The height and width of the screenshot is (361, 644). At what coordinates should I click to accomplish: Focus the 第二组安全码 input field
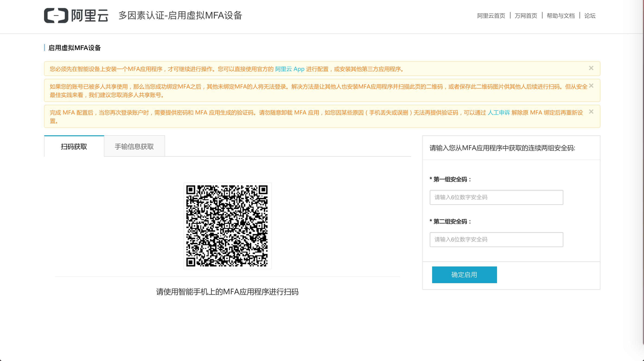(x=496, y=240)
